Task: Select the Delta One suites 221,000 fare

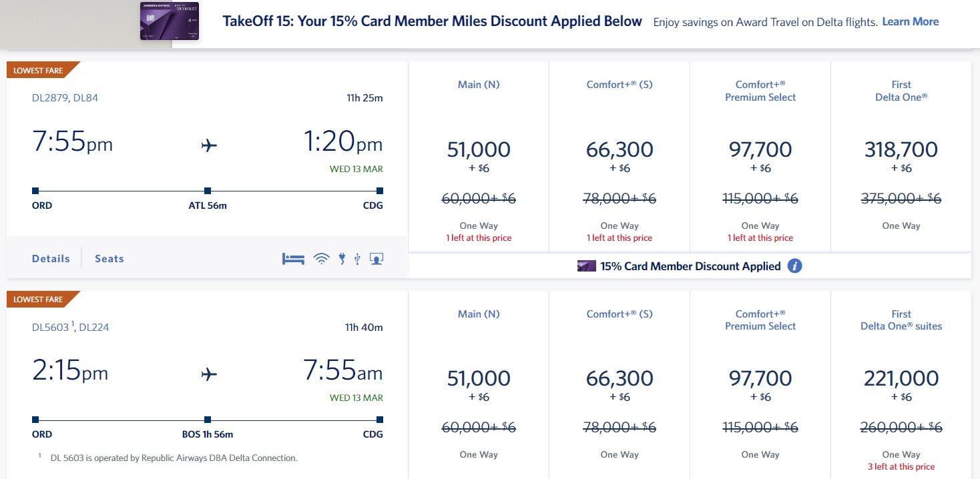Action: click(901, 378)
